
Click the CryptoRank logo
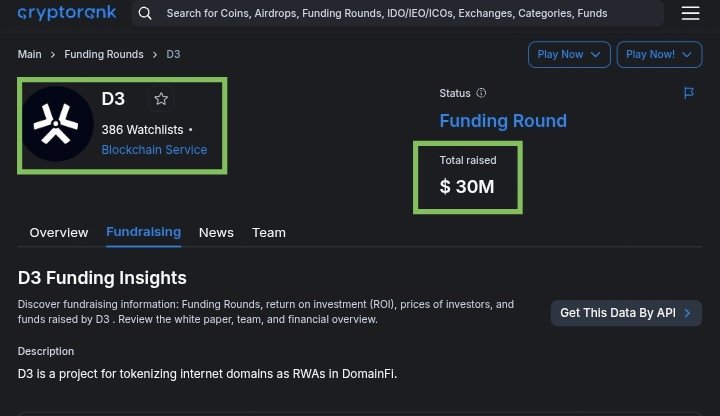coord(67,13)
